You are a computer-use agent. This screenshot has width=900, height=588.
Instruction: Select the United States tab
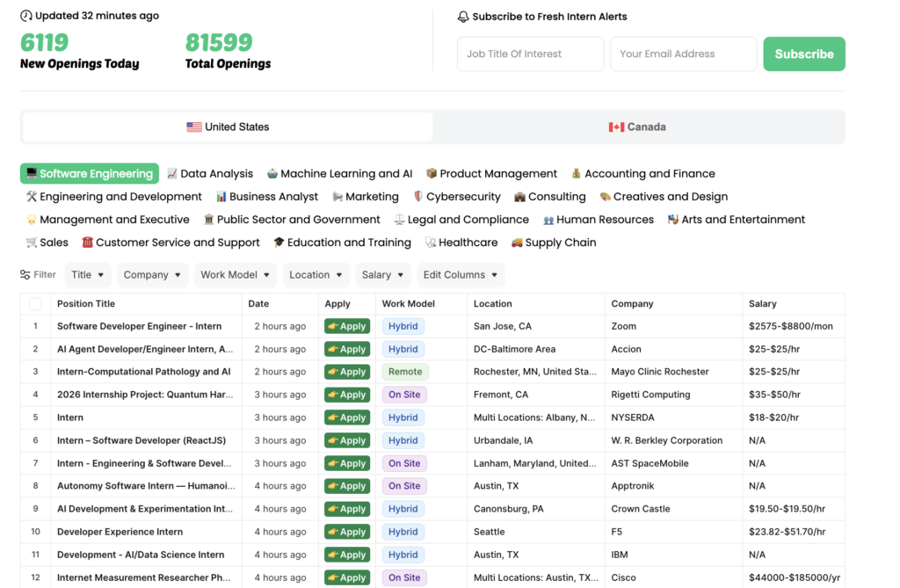pyautogui.click(x=228, y=127)
